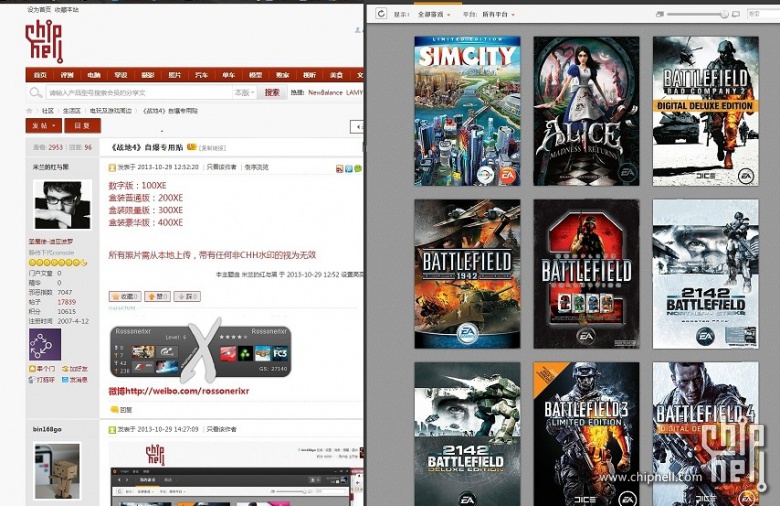
Task: Click the 打招呼 greet icon link
Action: coord(42,380)
